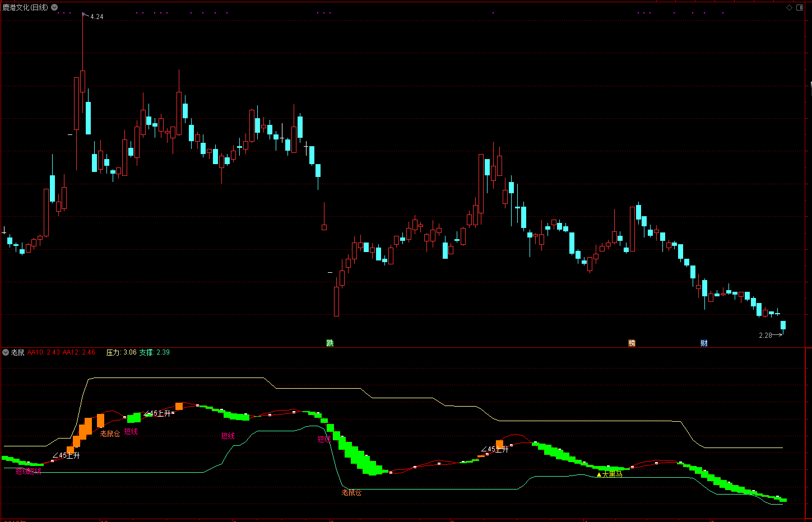Click the 4.24 high price label

[x=97, y=17]
